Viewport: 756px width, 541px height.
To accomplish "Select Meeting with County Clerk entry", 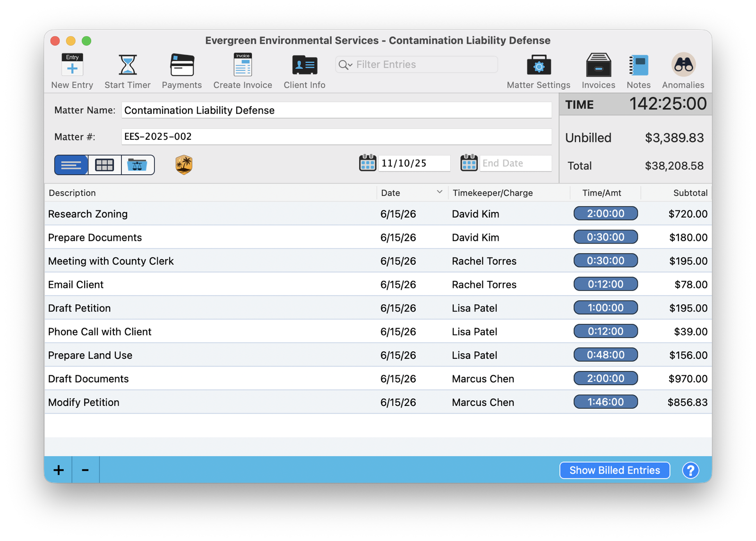I will pyautogui.click(x=378, y=261).
